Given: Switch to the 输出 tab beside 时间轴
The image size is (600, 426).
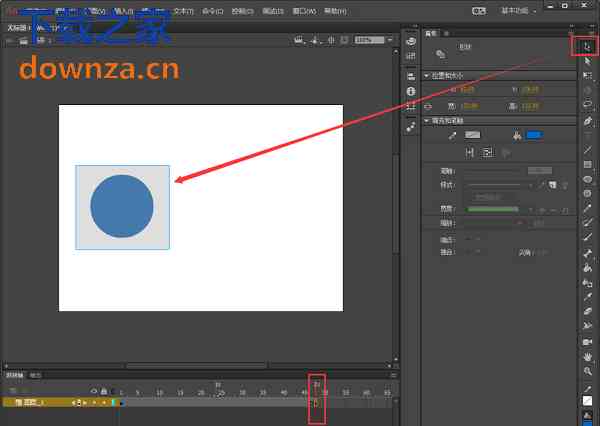Looking at the screenshot, I should 35,375.
